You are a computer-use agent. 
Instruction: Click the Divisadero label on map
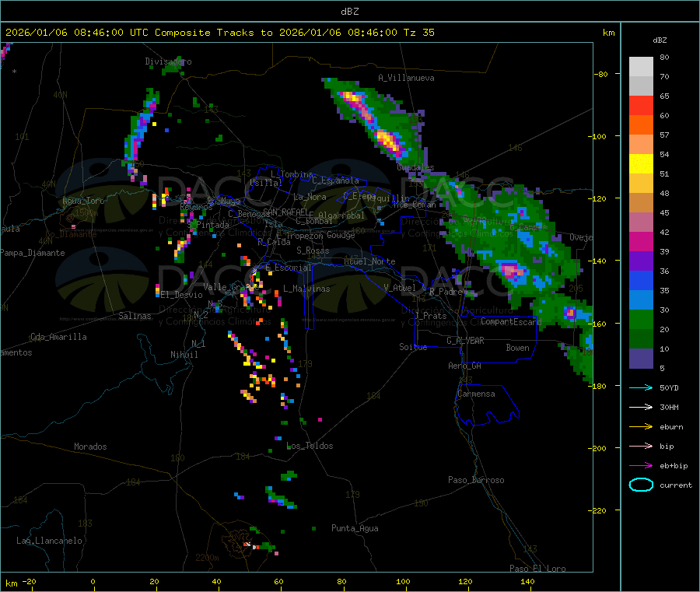[168, 61]
